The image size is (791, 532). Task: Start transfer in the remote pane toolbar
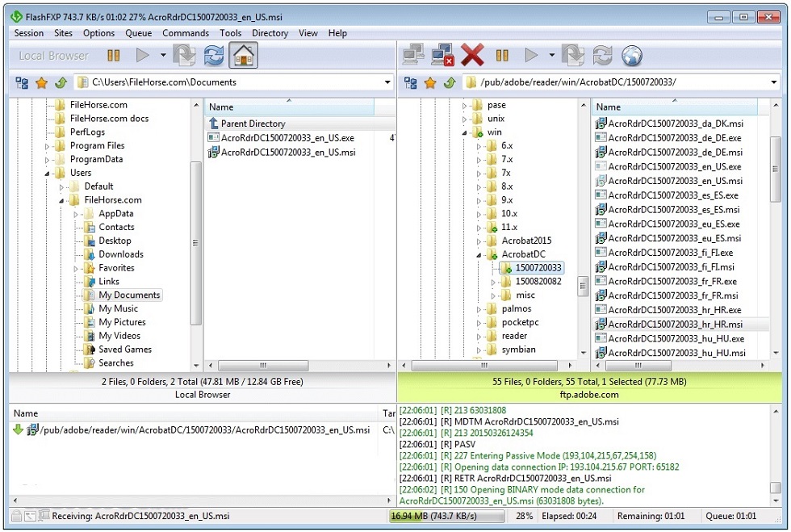tap(531, 55)
